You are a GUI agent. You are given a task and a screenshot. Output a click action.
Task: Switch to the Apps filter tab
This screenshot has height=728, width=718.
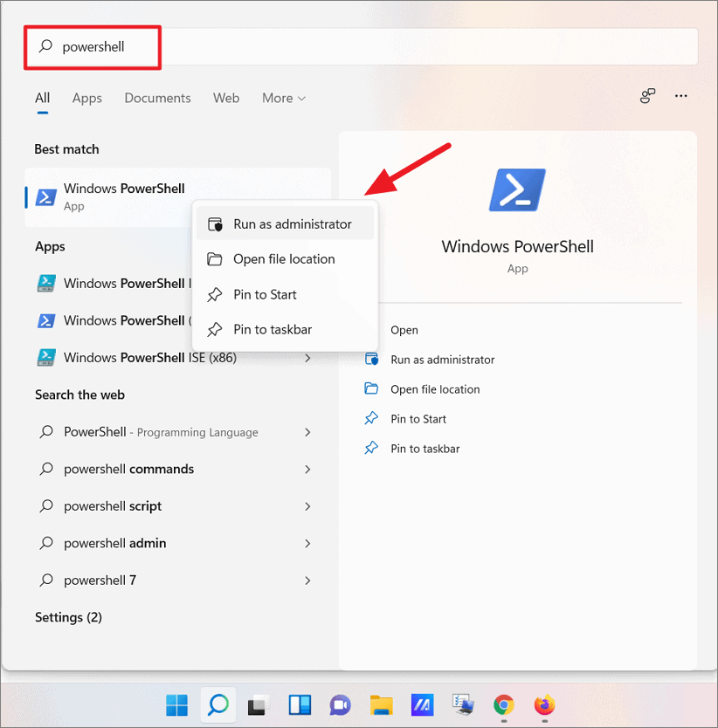pos(86,98)
